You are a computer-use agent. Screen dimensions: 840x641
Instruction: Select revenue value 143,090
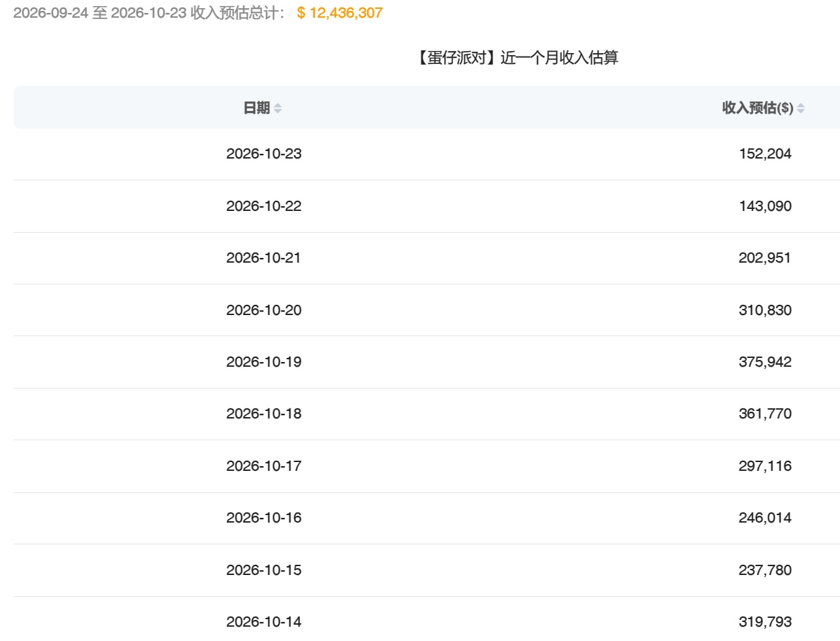pos(765,206)
